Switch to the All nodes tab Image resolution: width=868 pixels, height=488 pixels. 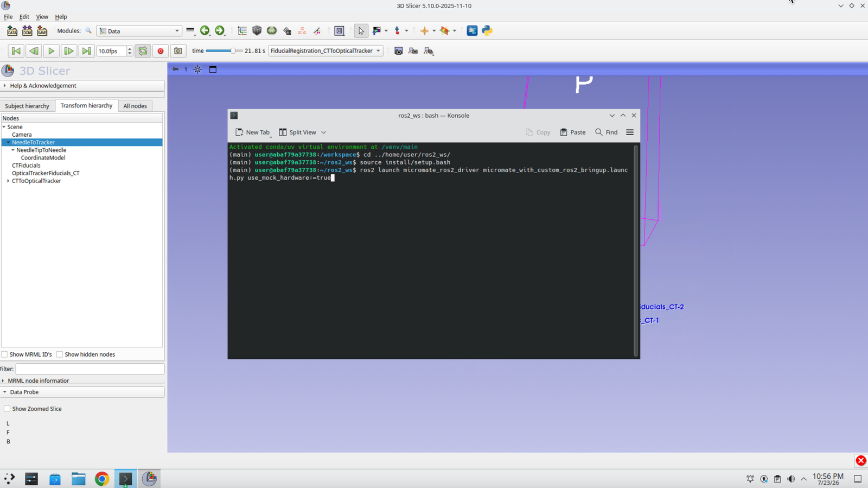[135, 106]
